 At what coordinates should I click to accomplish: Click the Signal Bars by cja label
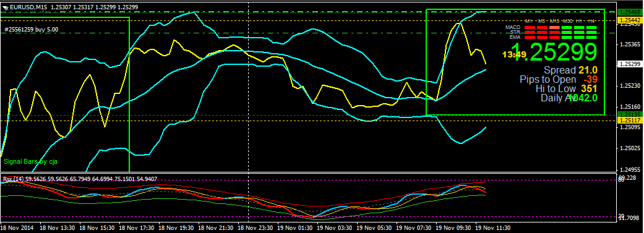(x=31, y=162)
